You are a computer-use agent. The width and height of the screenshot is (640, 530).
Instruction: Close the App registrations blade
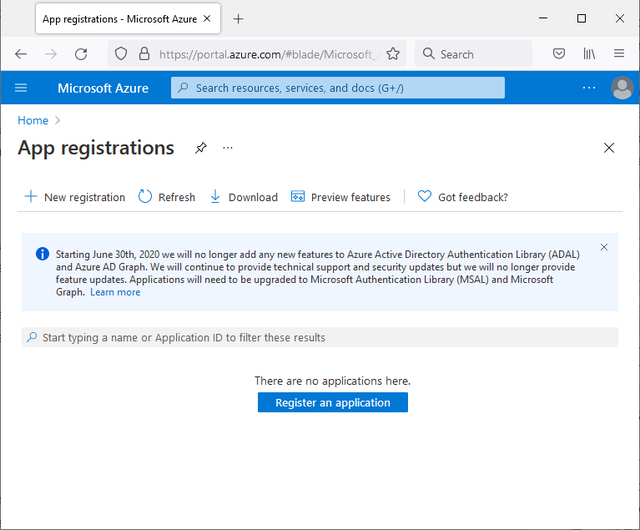[609, 148]
